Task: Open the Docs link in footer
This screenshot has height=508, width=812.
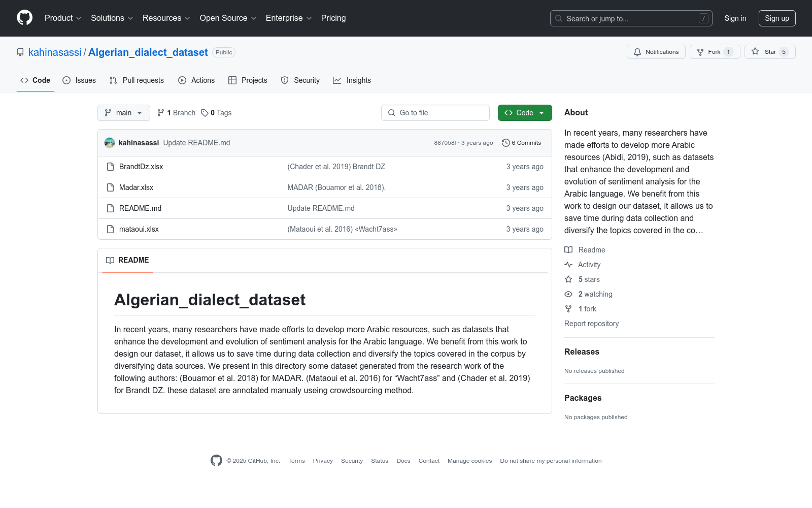Action: point(403,461)
